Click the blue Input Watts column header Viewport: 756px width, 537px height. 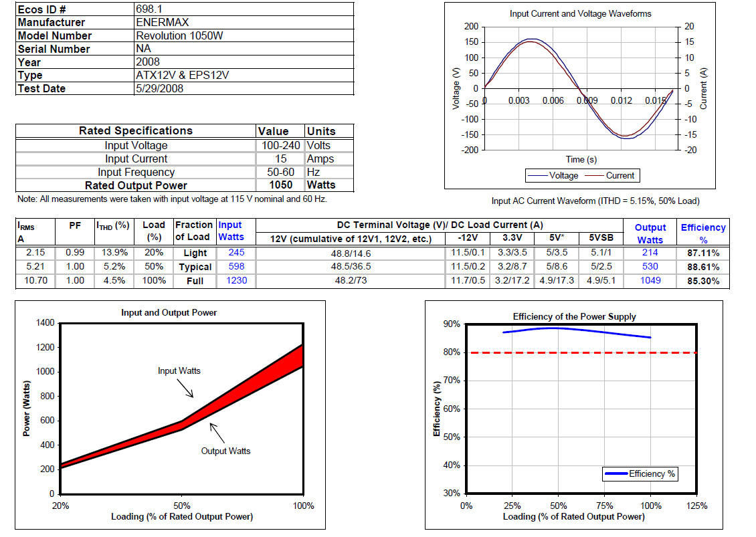click(231, 231)
